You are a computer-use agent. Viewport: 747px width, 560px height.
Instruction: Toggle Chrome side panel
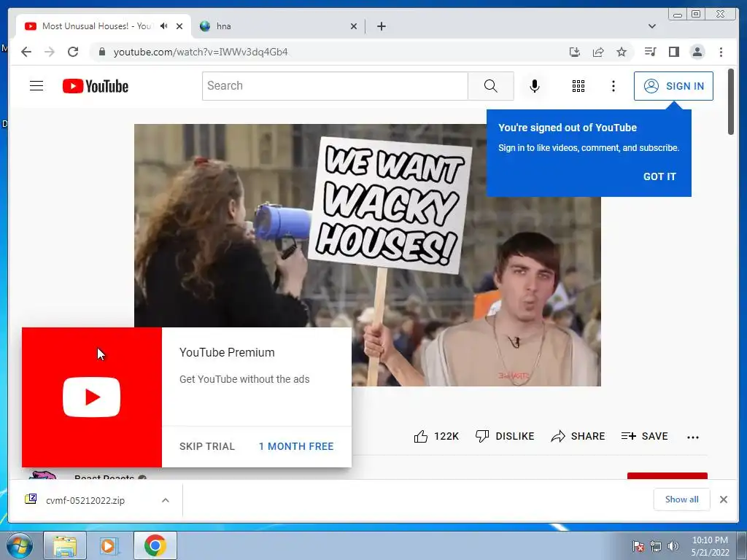[673, 52]
